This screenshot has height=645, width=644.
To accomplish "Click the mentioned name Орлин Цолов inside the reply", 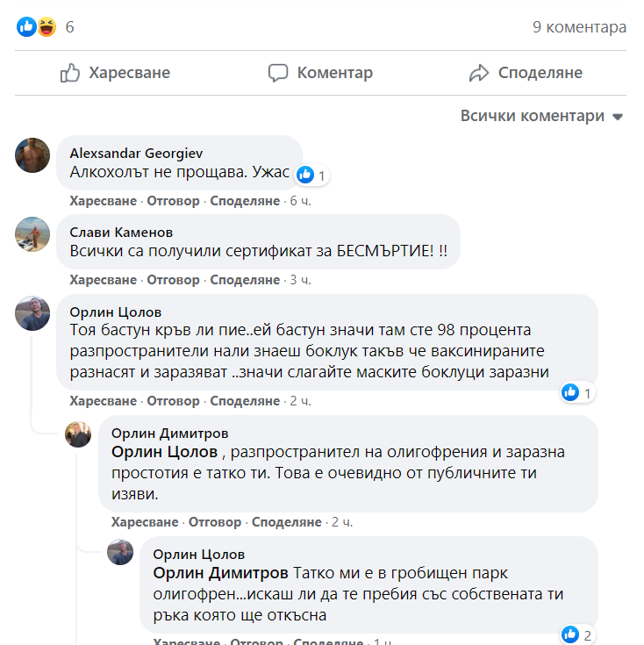I will [164, 452].
